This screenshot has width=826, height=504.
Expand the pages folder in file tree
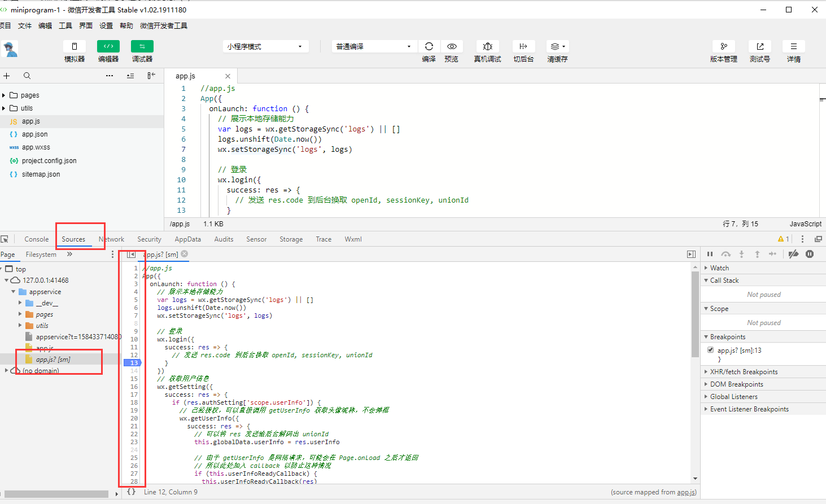(4, 95)
